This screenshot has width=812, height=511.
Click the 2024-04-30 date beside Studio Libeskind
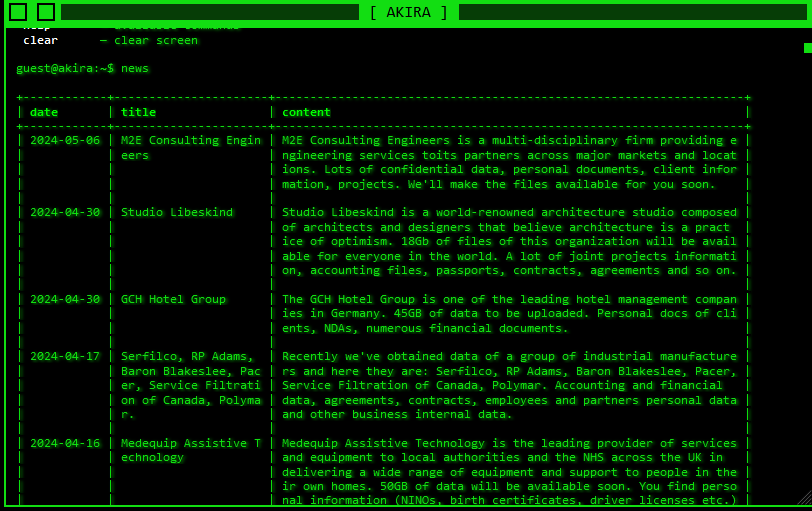65,212
